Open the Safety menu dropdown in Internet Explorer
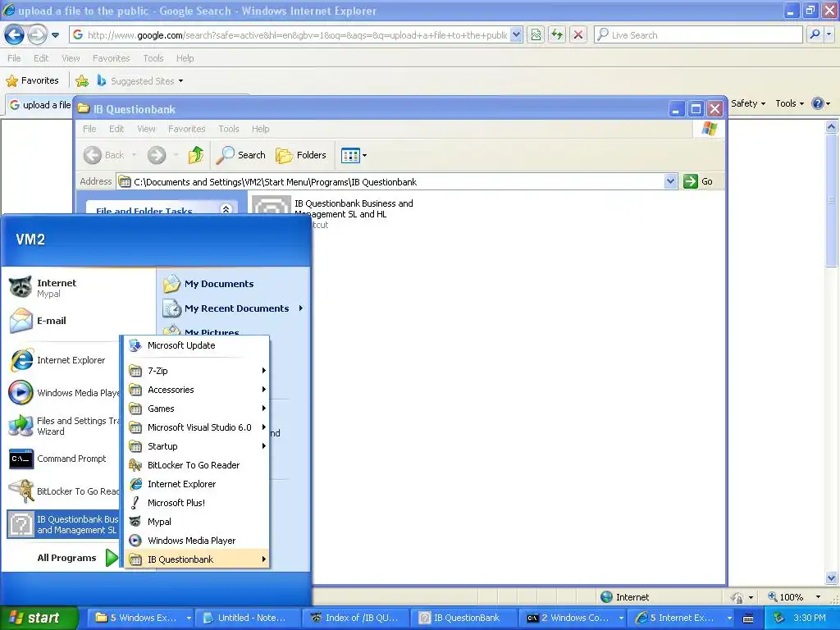Viewport: 840px width, 630px height. pos(748,103)
